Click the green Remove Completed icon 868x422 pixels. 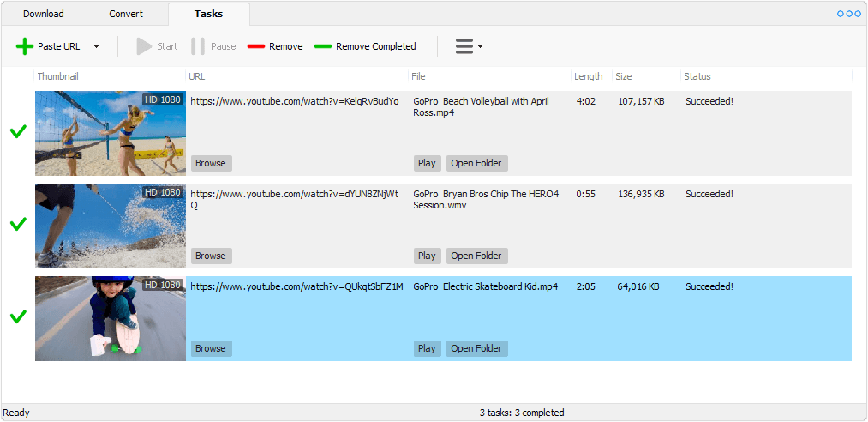coord(323,46)
